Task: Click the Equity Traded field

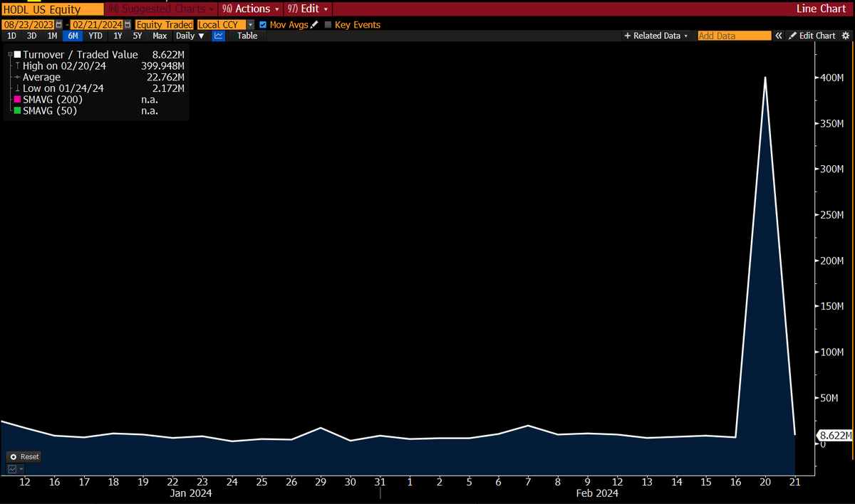Action: pos(165,25)
